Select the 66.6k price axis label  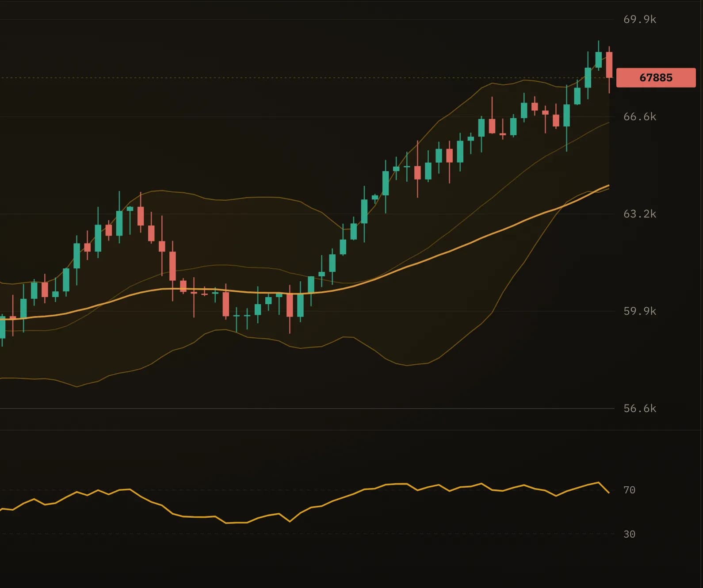(x=640, y=117)
